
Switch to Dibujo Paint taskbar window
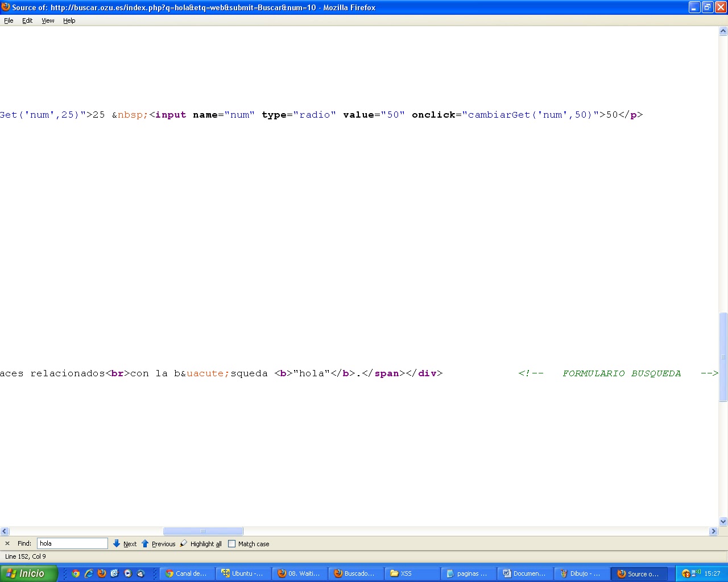(x=581, y=573)
